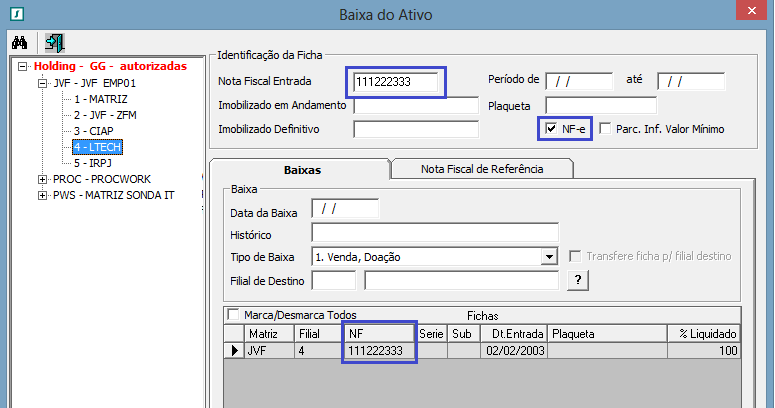Viewport: 775px width, 408px height.
Task: Close the Baixa do Ativo window
Action: coord(751,10)
